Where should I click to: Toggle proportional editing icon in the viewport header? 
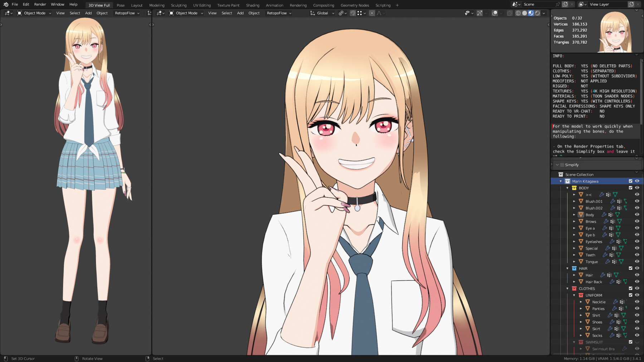(372, 13)
